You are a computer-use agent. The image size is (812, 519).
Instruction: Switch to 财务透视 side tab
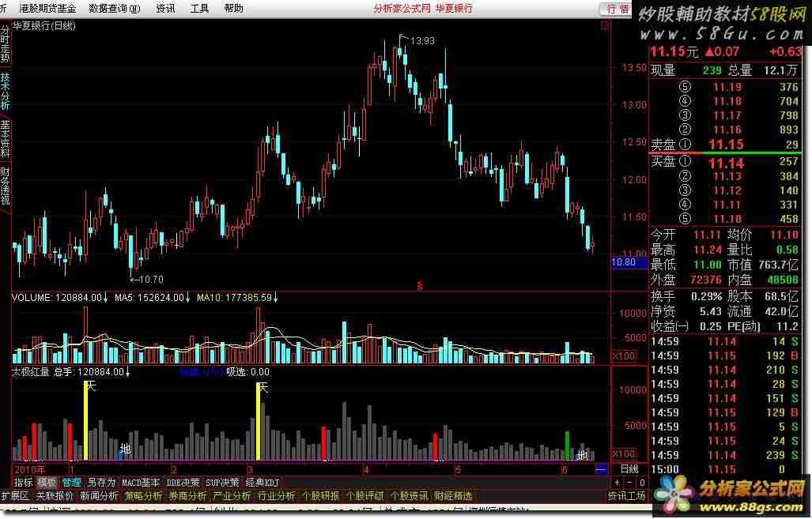[6, 186]
